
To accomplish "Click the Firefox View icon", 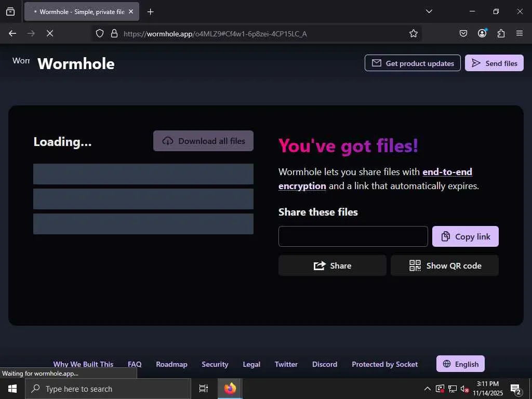I will 10,11.
